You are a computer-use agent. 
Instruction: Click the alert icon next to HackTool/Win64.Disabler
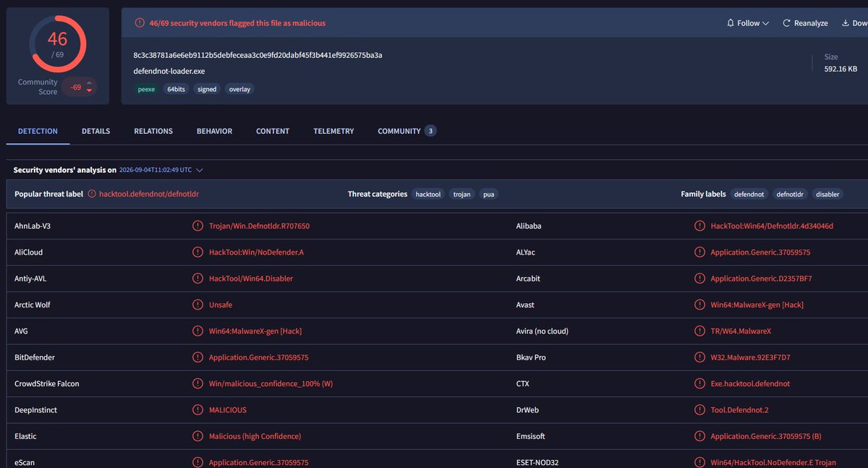pyautogui.click(x=197, y=278)
